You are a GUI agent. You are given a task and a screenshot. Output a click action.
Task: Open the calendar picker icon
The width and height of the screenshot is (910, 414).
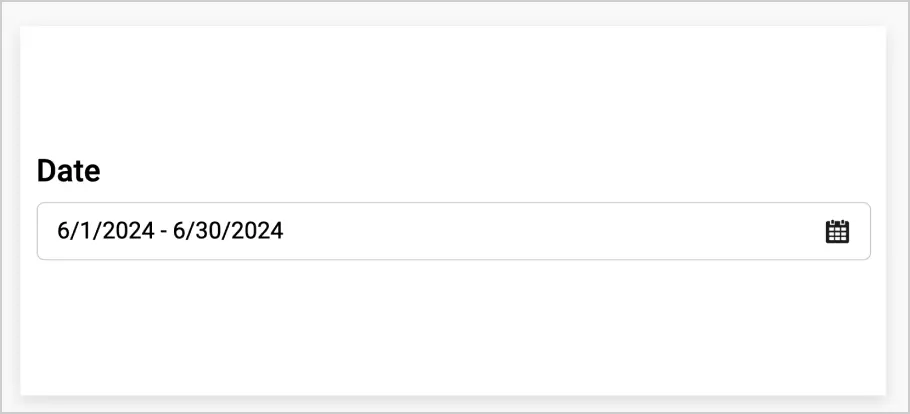pos(837,231)
